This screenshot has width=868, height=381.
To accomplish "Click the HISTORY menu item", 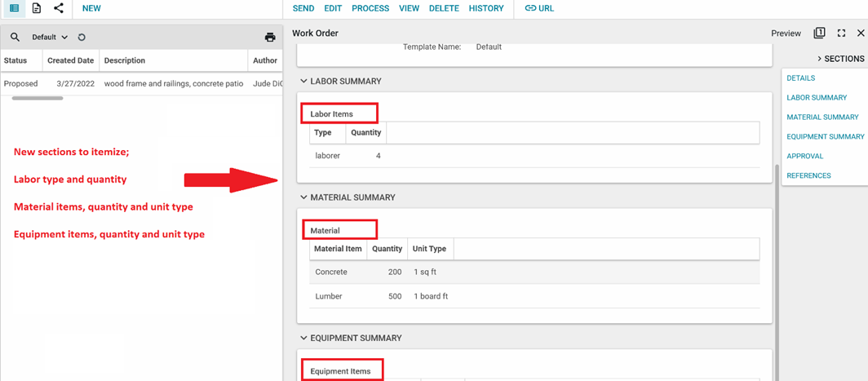I will pyautogui.click(x=486, y=8).
